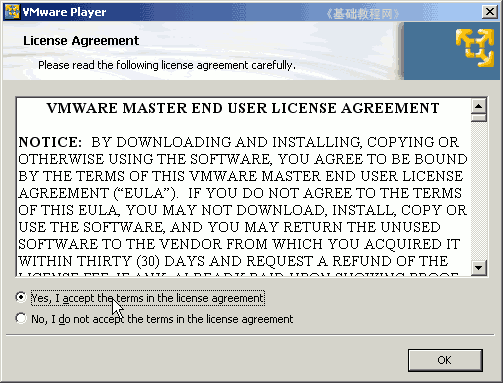Click the empty scrollbar track below thumb
This screenshot has height=383, width=503.
coord(479,191)
